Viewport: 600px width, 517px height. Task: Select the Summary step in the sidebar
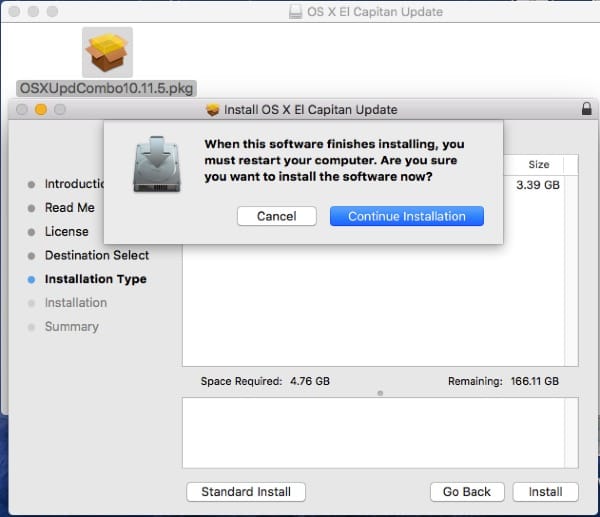(72, 327)
